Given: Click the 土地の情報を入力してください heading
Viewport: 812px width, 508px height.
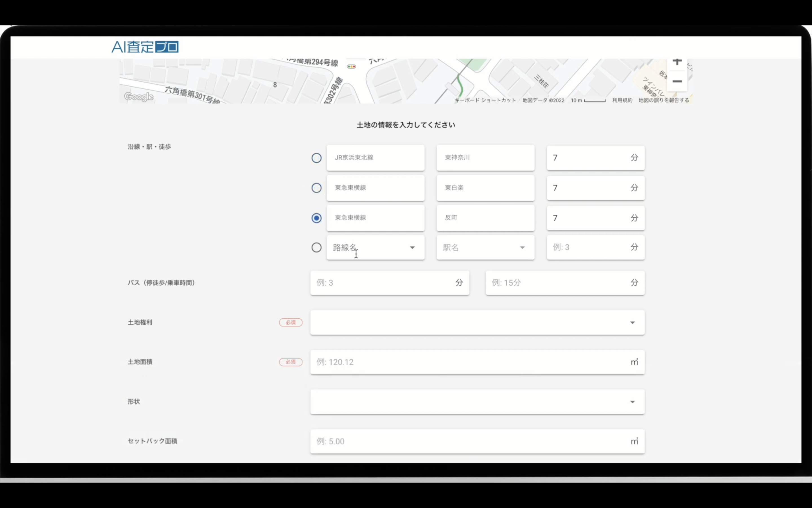Looking at the screenshot, I should tap(406, 125).
